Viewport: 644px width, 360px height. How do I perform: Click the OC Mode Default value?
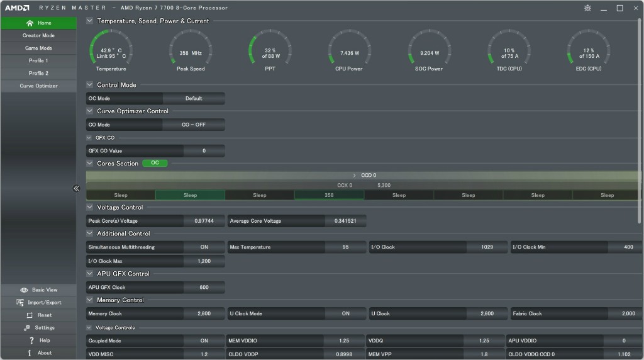(194, 99)
